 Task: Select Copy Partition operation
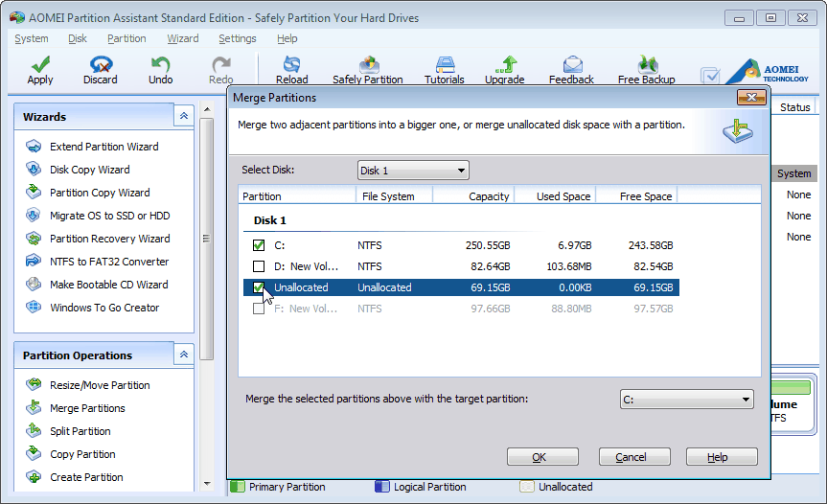(x=82, y=454)
